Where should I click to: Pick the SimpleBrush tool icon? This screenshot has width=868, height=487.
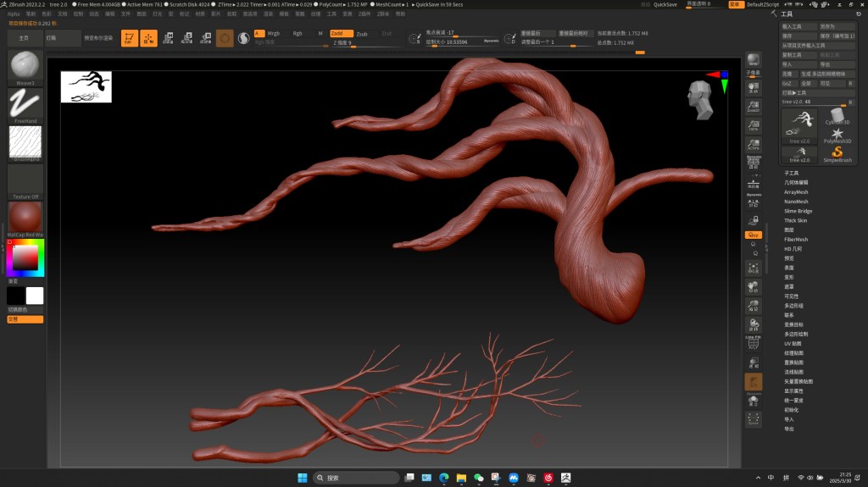tap(837, 153)
